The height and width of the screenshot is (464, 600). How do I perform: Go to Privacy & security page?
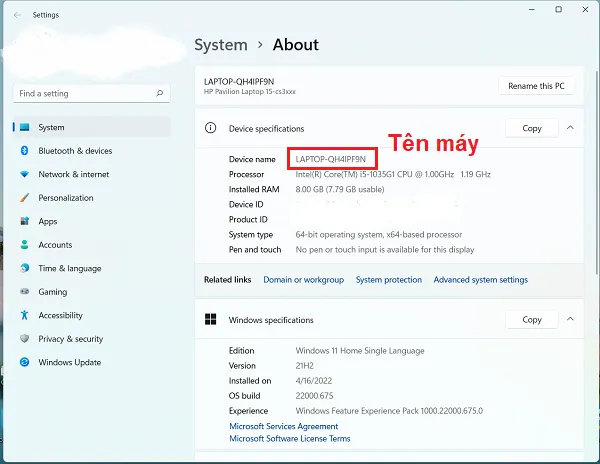pyautogui.click(x=70, y=339)
